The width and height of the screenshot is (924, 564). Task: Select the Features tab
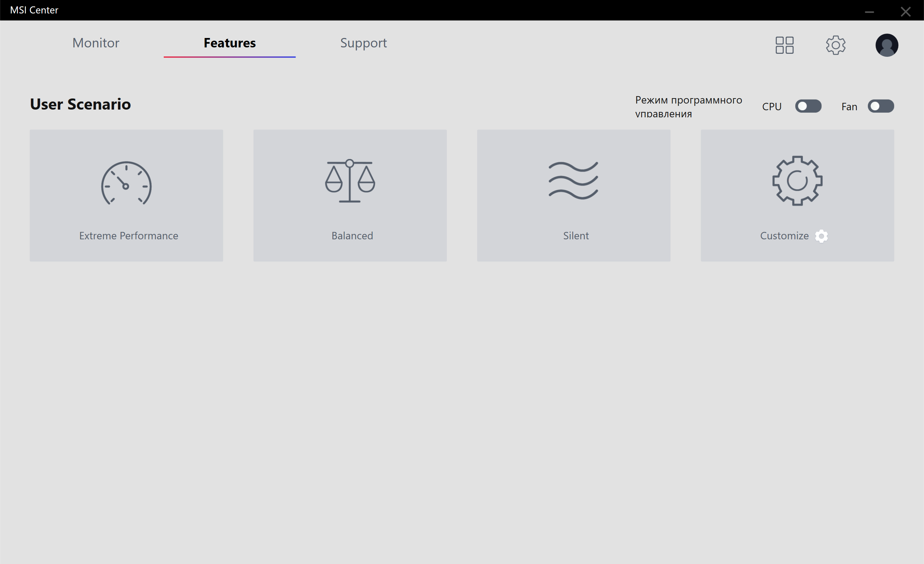point(230,43)
